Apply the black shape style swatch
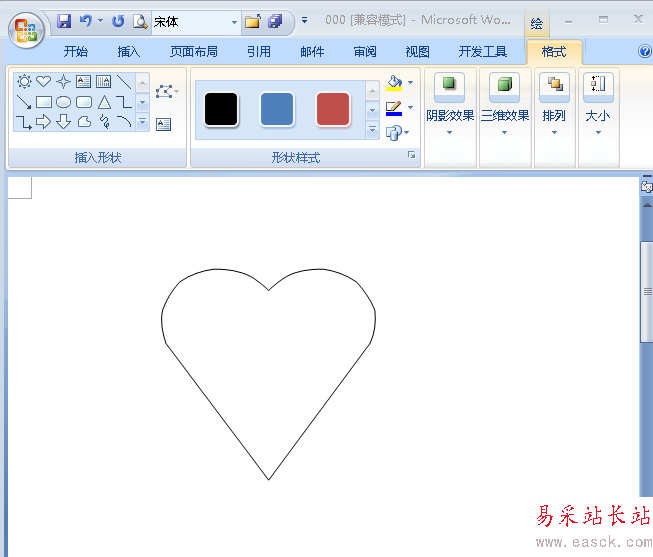 (221, 109)
